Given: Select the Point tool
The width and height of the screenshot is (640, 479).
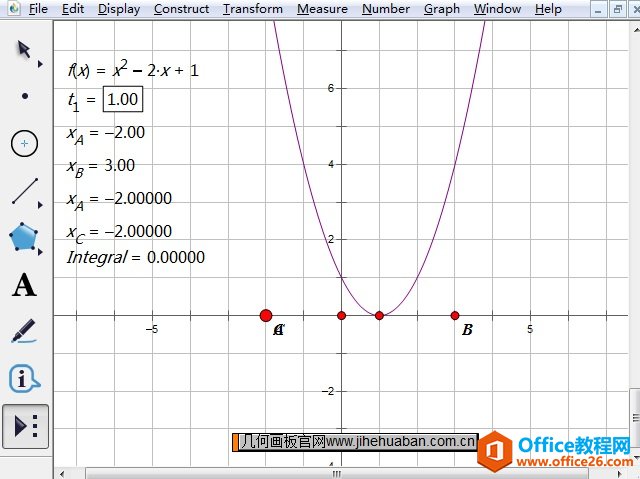Looking at the screenshot, I should coord(25,96).
